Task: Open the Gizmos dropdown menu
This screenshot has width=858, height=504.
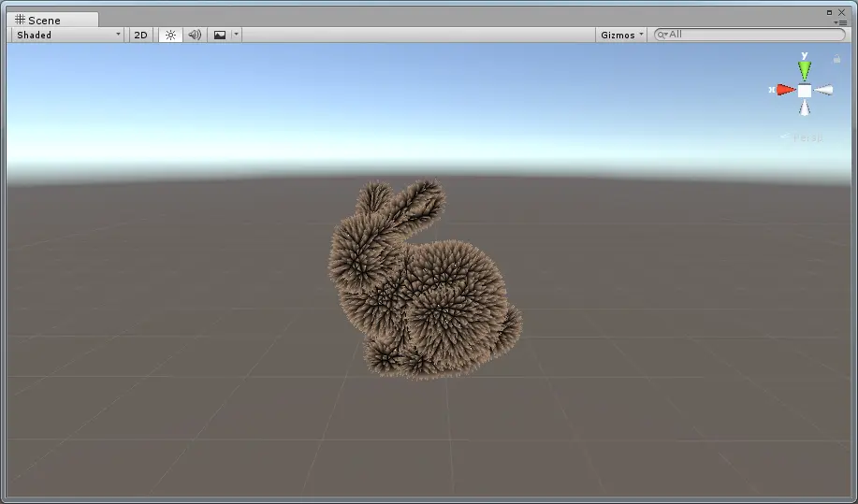Action: click(621, 35)
